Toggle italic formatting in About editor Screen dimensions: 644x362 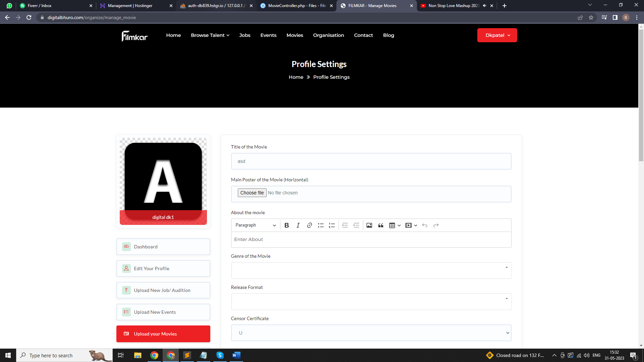(x=298, y=225)
